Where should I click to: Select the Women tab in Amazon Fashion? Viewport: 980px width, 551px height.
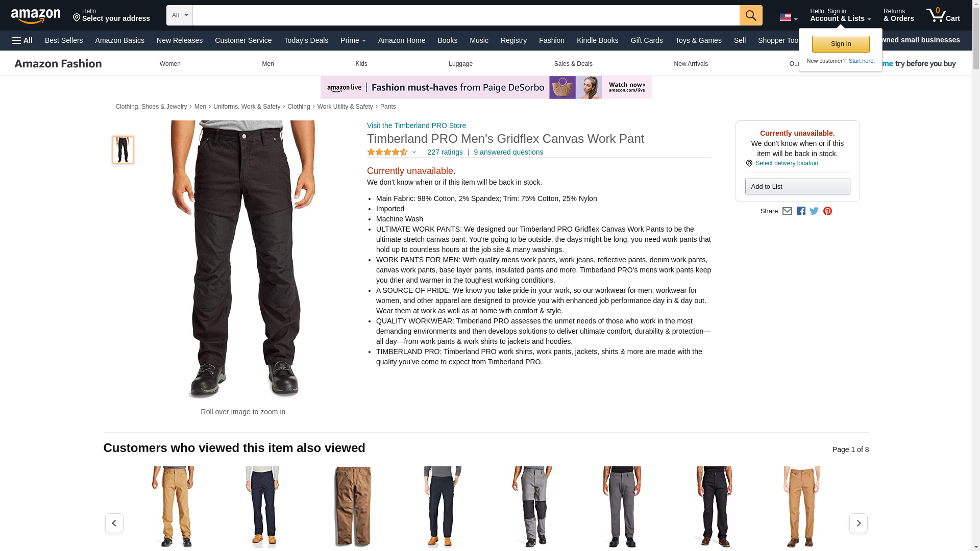170,64
